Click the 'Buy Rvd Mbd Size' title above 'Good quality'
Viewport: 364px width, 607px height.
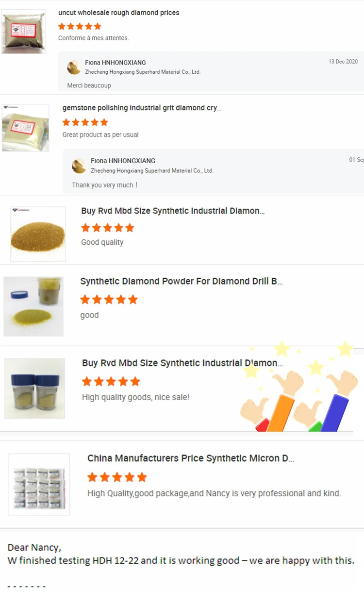coord(173,211)
